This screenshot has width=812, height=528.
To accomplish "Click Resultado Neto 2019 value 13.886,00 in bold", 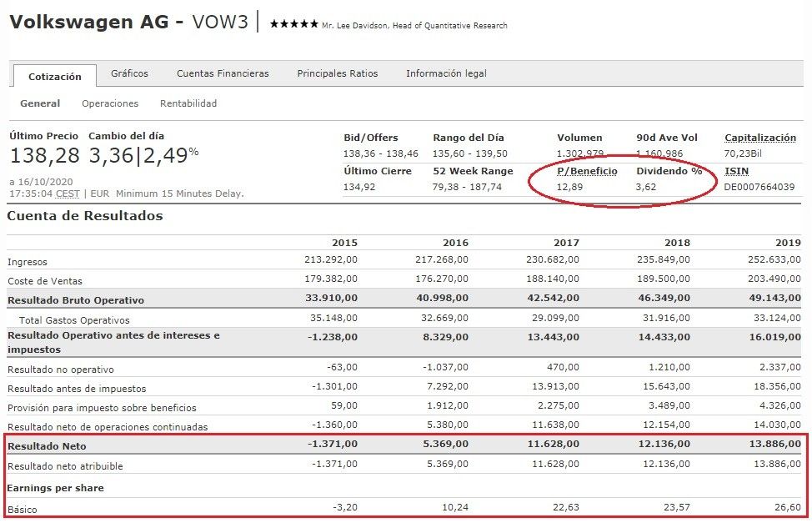I will coord(775,444).
